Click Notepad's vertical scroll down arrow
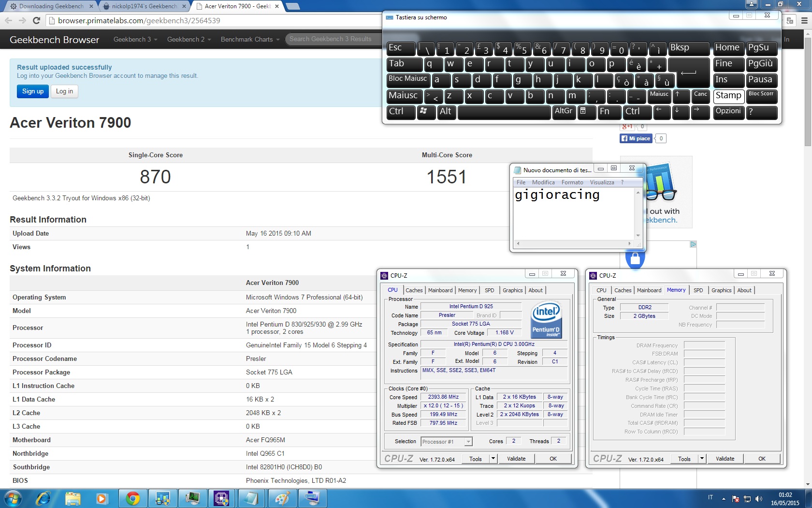This screenshot has width=812, height=508. tap(638, 236)
